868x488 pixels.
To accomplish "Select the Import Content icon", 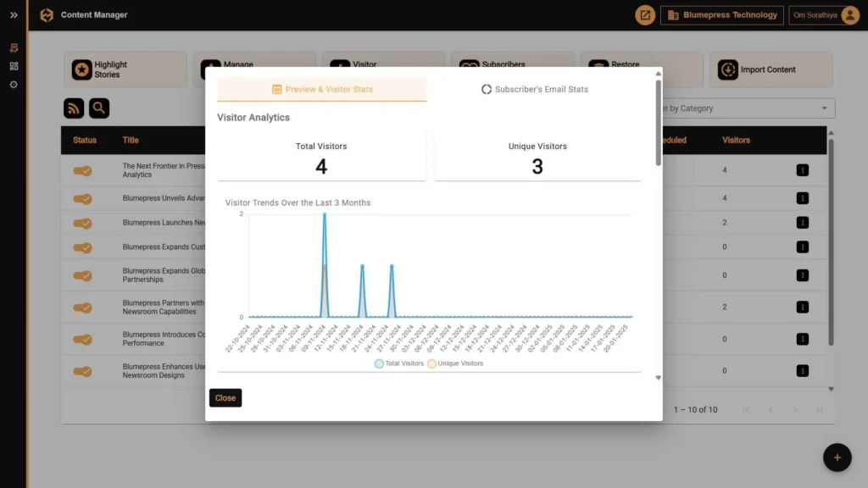I will pyautogui.click(x=727, y=69).
